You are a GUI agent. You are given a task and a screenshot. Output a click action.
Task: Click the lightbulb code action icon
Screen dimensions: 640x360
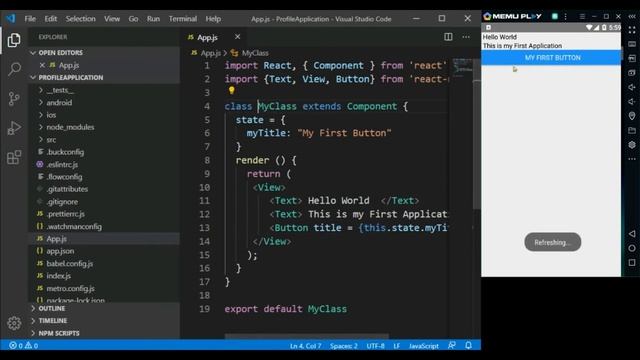[x=231, y=90]
